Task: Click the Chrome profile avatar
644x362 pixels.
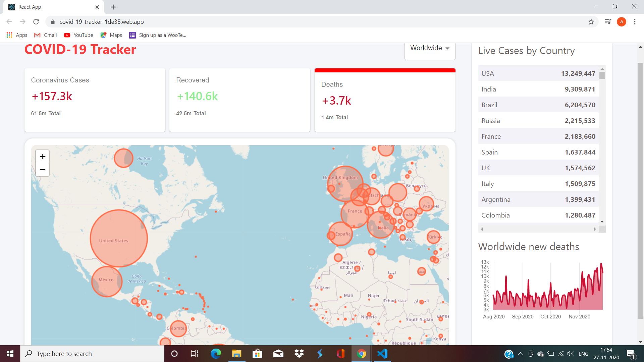Action: [622, 21]
